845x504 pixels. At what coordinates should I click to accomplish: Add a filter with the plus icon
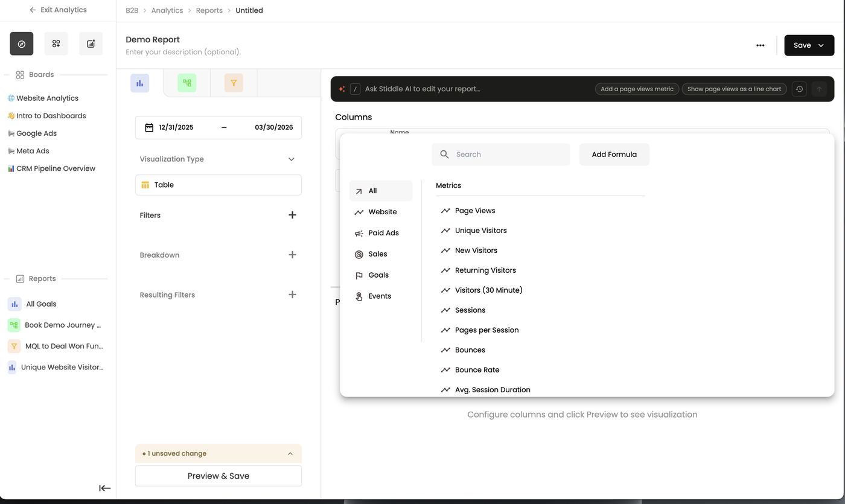(292, 215)
